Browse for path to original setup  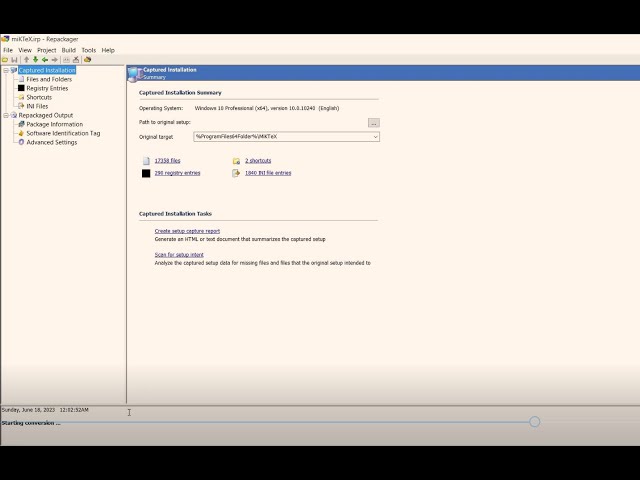coord(373,123)
